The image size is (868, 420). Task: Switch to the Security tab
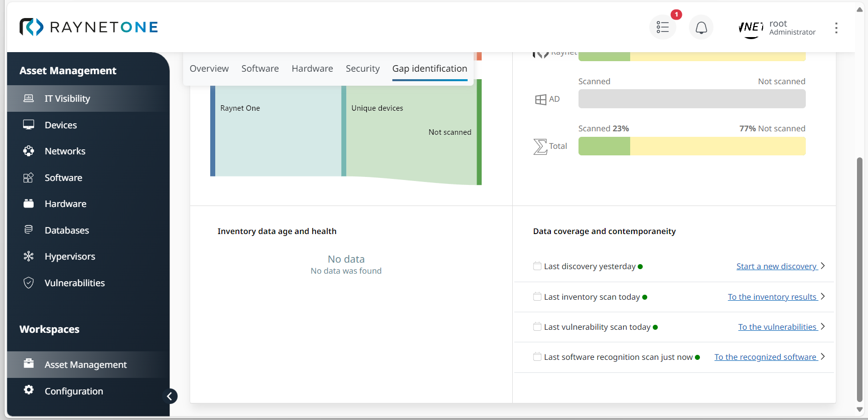pos(362,69)
